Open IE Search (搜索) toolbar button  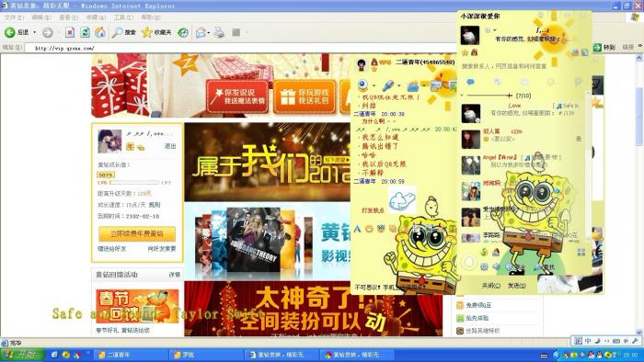click(x=124, y=32)
